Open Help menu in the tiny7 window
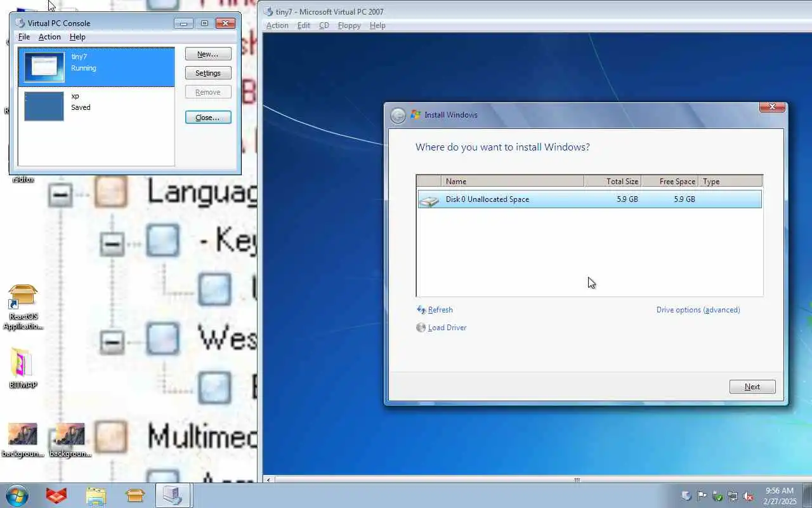Viewport: 812px width, 508px height. (377, 25)
